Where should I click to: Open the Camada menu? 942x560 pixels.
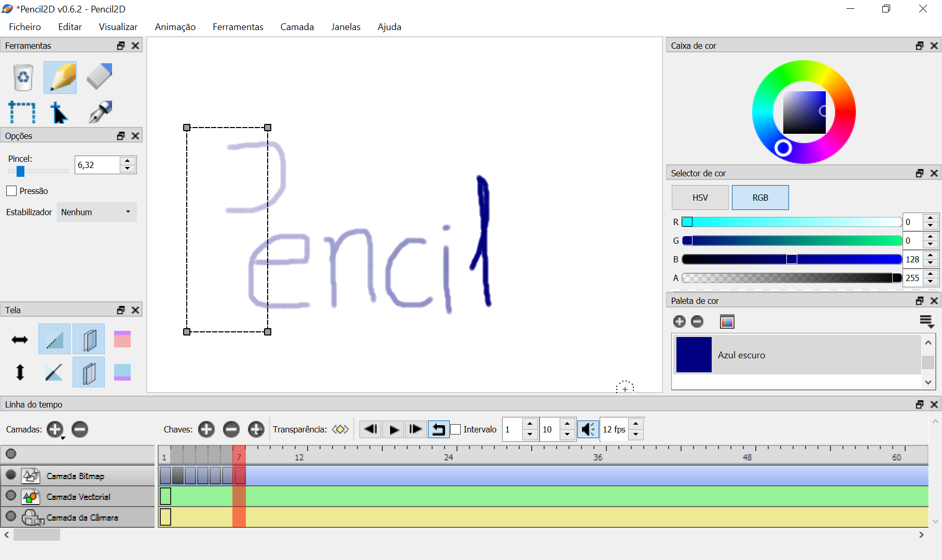(x=297, y=27)
